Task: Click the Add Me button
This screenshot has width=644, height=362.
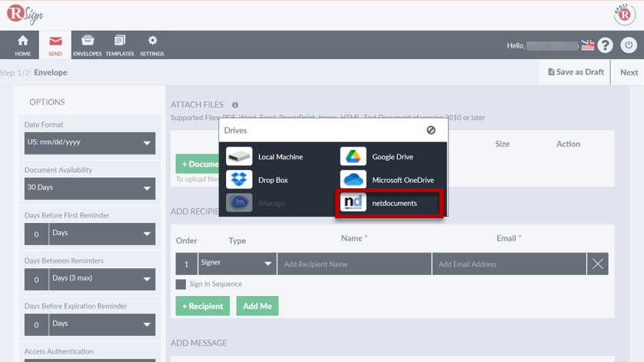Action: 257,306
